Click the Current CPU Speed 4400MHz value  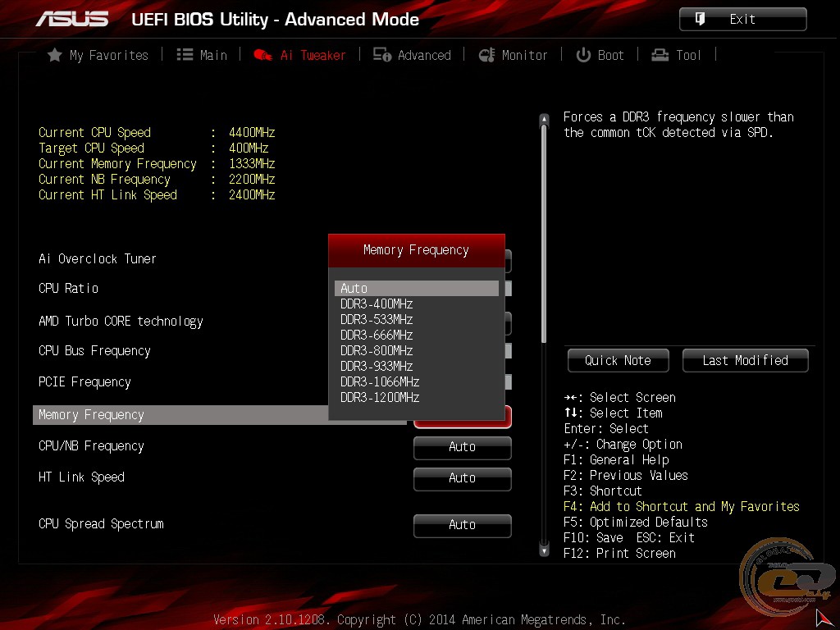click(x=252, y=132)
